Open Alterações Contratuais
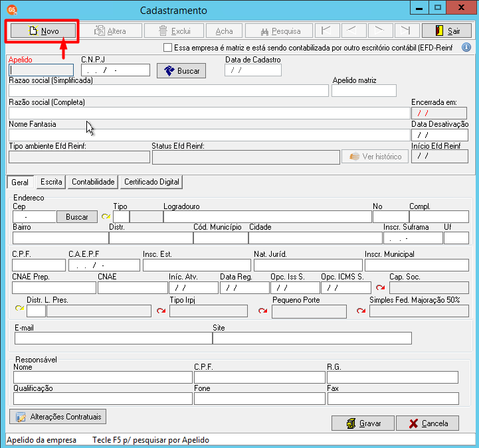The width and height of the screenshot is (479, 448). click(58, 417)
